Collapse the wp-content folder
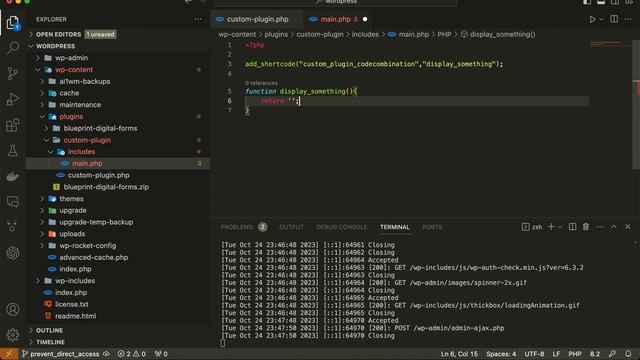The height and width of the screenshot is (360, 640). coord(38,70)
